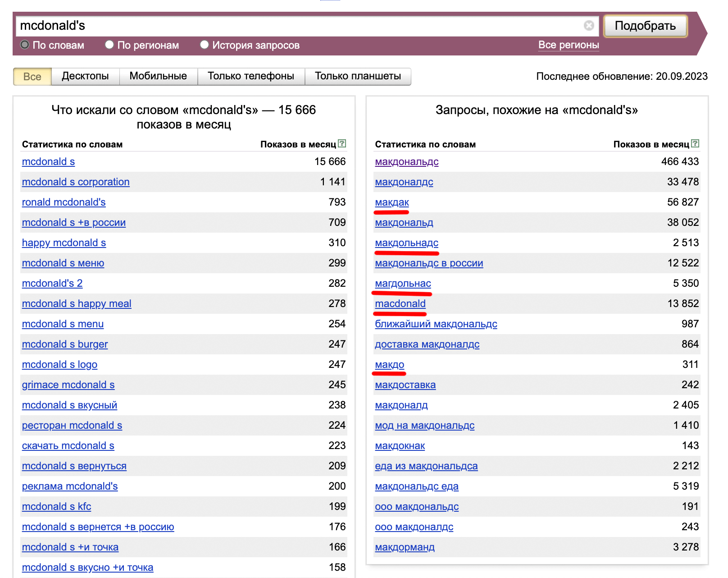Open the mcdonald s query link
Screen dimensions: 728x578
pyautogui.click(x=48, y=161)
